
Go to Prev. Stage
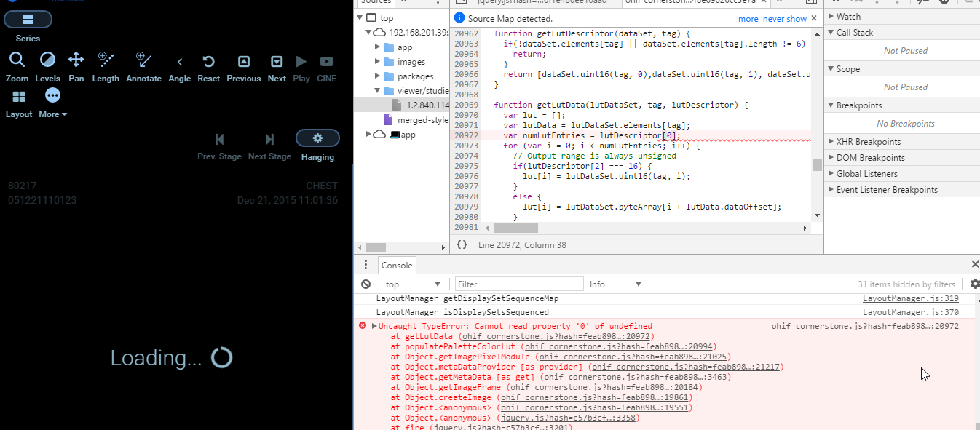(219, 146)
